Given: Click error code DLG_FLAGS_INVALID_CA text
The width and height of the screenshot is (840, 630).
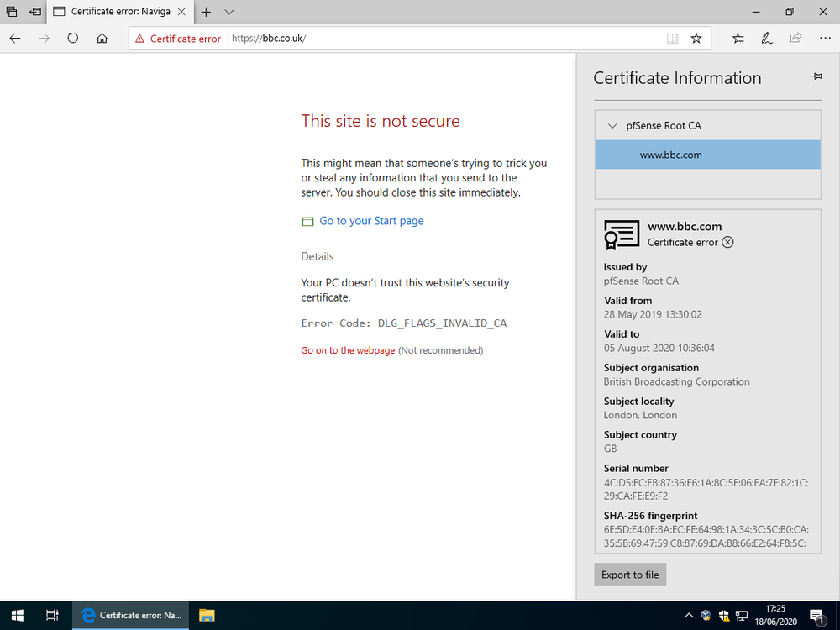Looking at the screenshot, I should tap(442, 323).
